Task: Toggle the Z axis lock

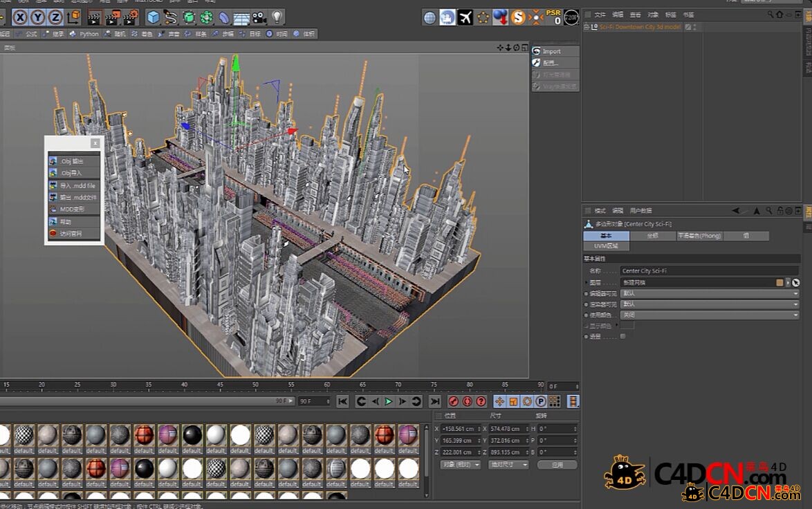Action: tap(55, 17)
